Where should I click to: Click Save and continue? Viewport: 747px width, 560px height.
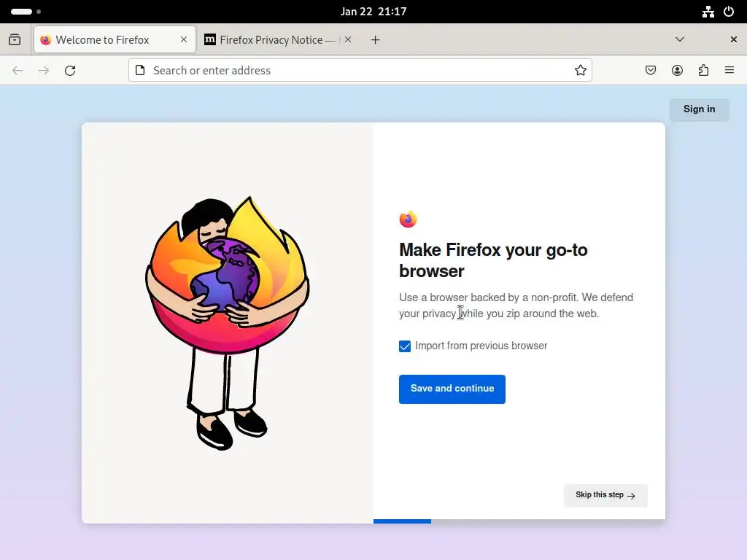point(452,389)
